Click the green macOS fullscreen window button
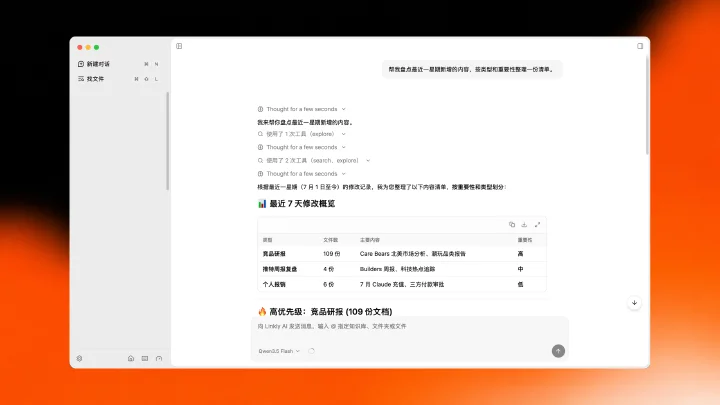720x405 pixels. point(96,47)
